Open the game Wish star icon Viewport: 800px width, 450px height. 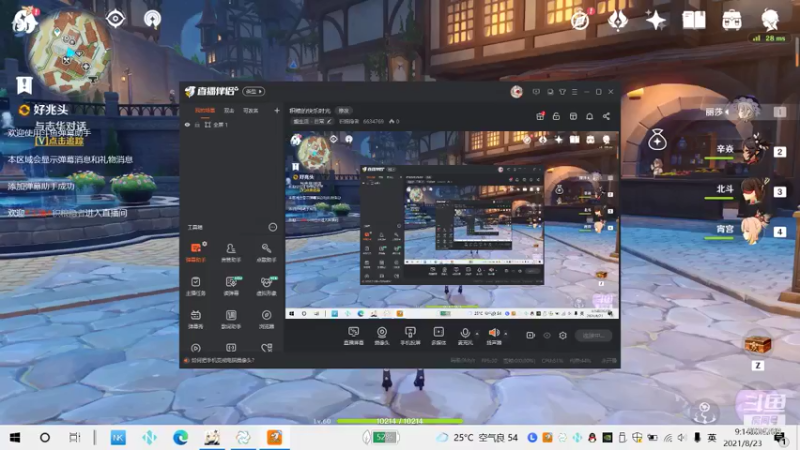coord(656,20)
